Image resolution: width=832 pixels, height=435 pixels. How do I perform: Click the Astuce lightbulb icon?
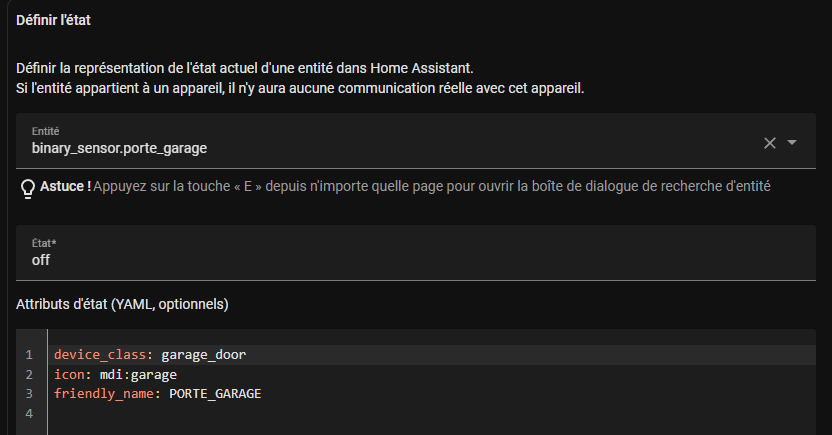click(x=28, y=188)
